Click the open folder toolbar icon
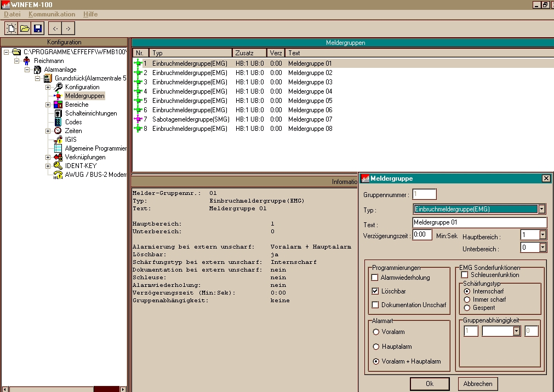 25,28
